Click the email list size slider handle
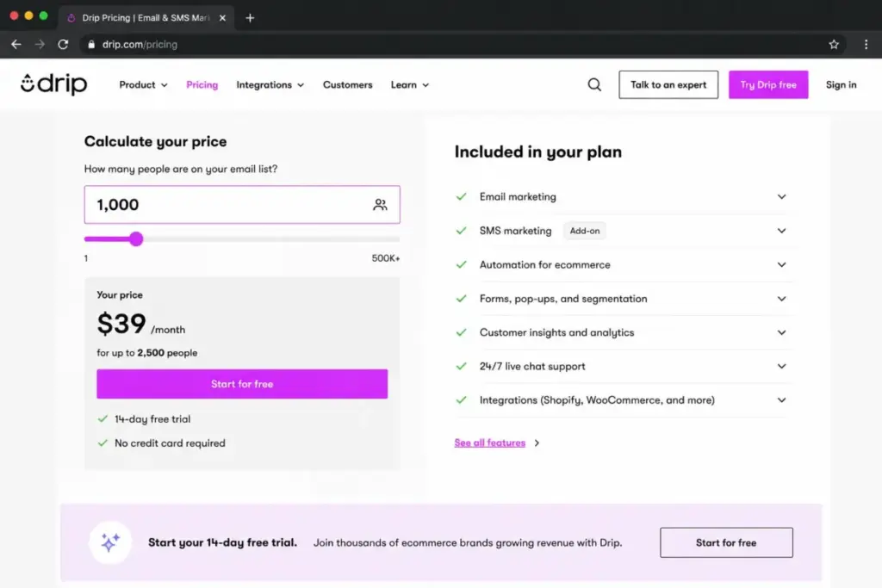The width and height of the screenshot is (882, 588). (135, 239)
